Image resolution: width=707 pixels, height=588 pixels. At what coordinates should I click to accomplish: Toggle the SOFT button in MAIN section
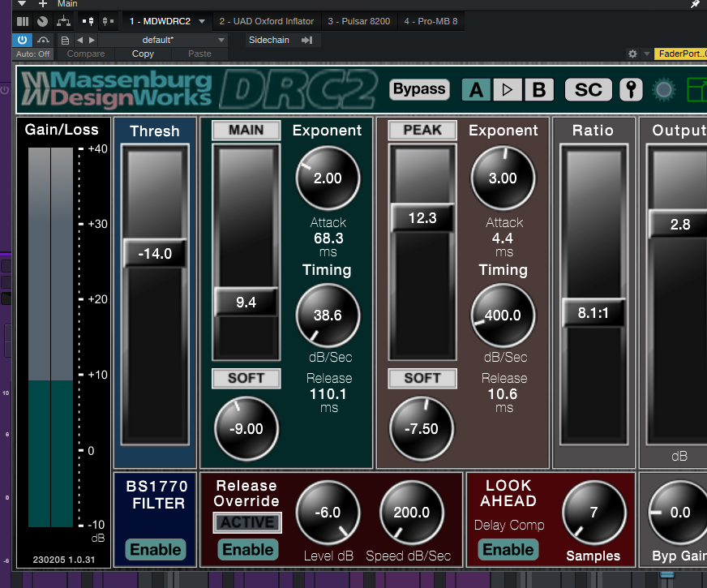tap(246, 378)
